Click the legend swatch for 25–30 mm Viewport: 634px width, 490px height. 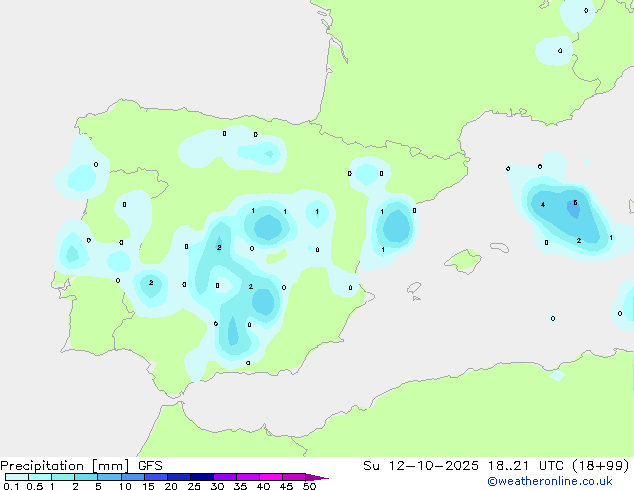tap(202, 477)
